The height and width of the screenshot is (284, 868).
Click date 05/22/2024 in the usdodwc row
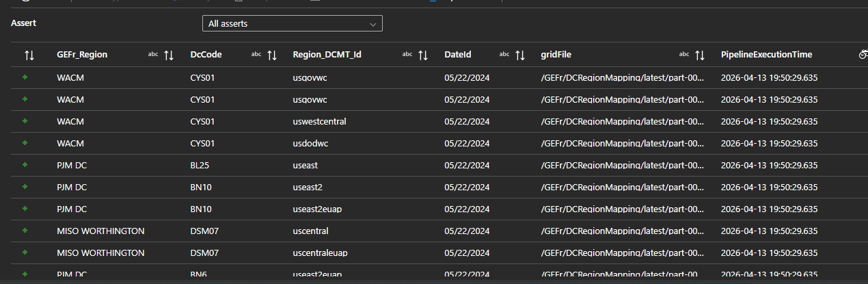(x=467, y=144)
